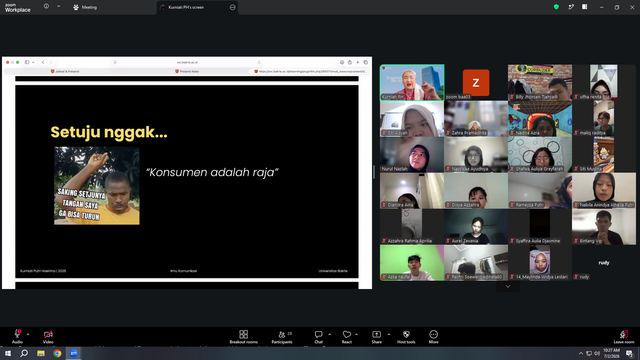Click shared browser's reload icon
The image size is (640, 360).
pyautogui.click(x=259, y=62)
